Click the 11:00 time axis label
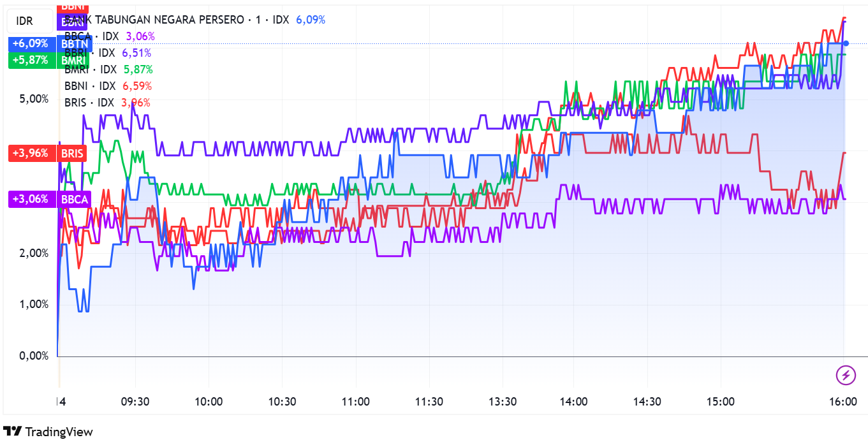Viewport: 868px width, 447px height. pyautogui.click(x=355, y=402)
